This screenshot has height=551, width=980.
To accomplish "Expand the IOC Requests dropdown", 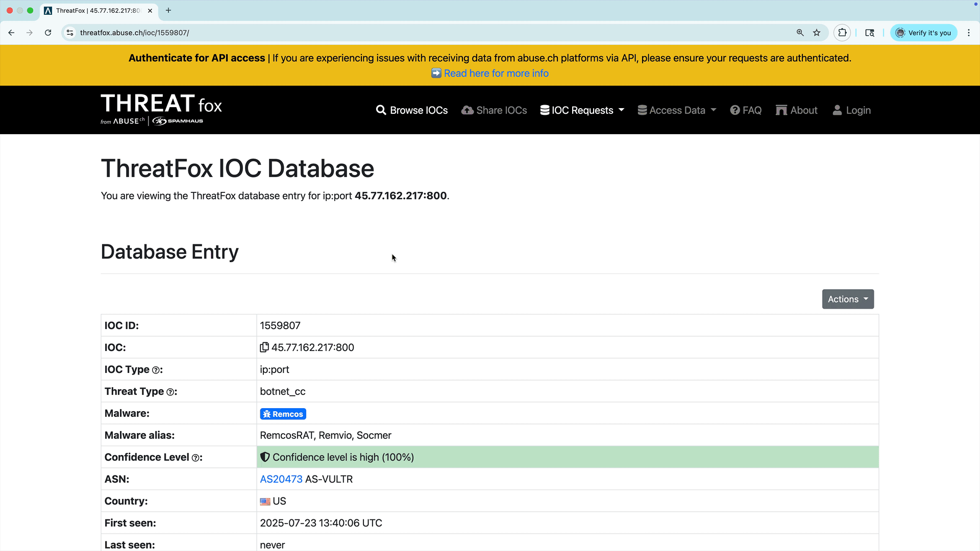I will pyautogui.click(x=582, y=110).
